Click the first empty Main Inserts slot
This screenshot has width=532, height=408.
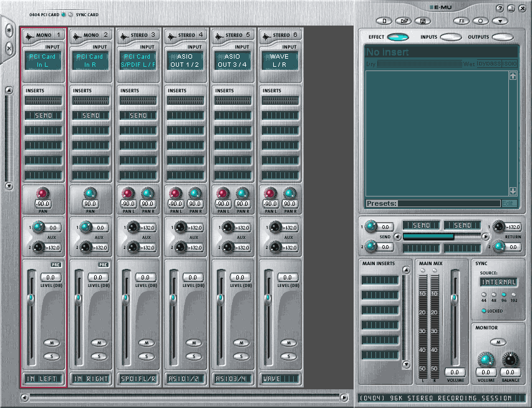pyautogui.click(x=380, y=280)
